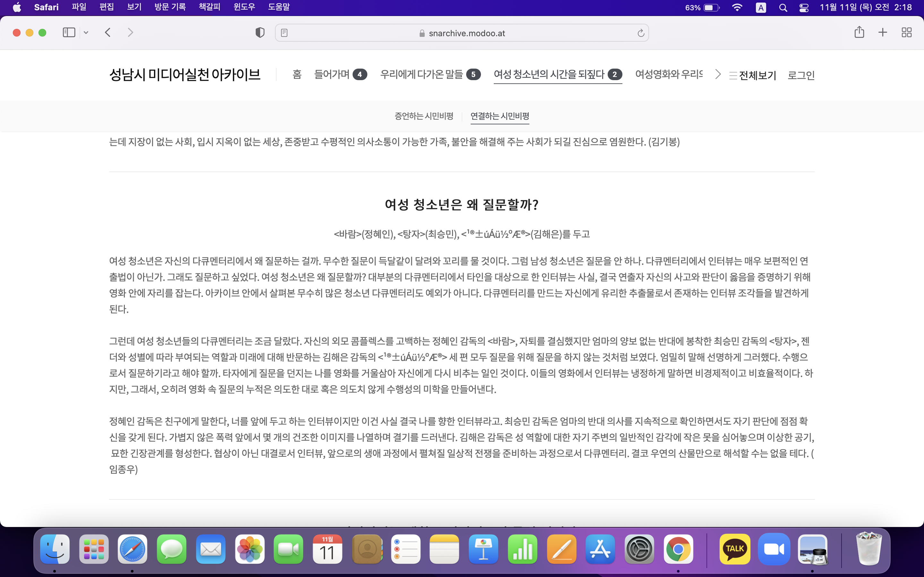The height and width of the screenshot is (577, 924).
Task: Open Reader view icon in address bar
Action: point(284,33)
